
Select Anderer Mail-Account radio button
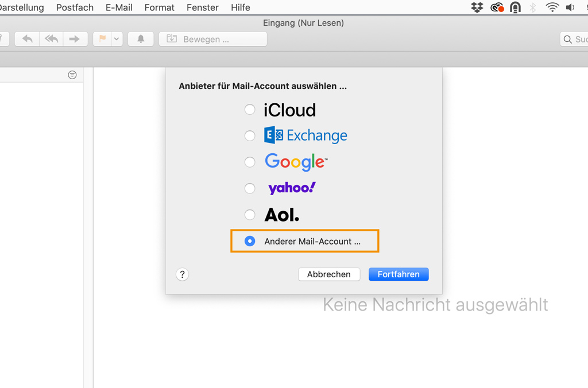(x=250, y=241)
